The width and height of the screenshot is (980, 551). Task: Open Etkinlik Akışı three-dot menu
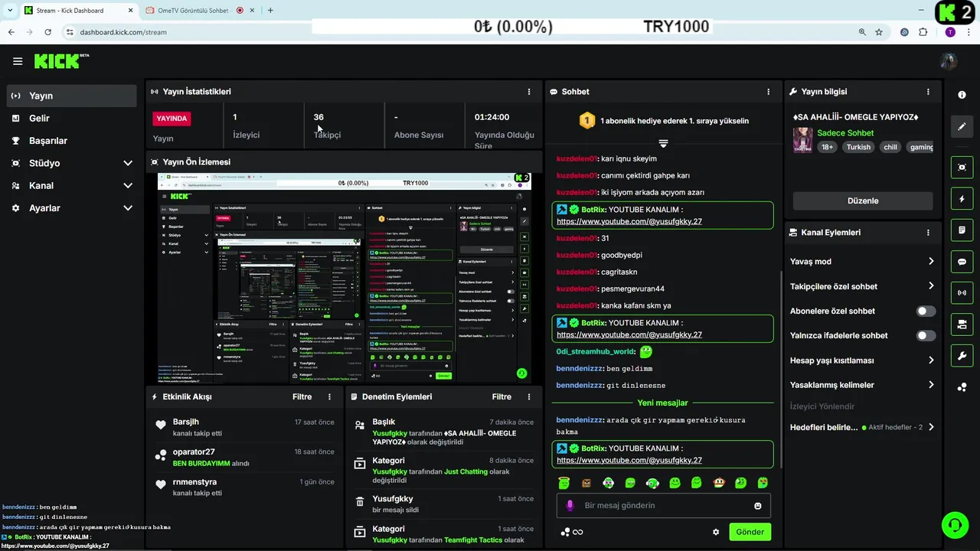click(x=330, y=397)
